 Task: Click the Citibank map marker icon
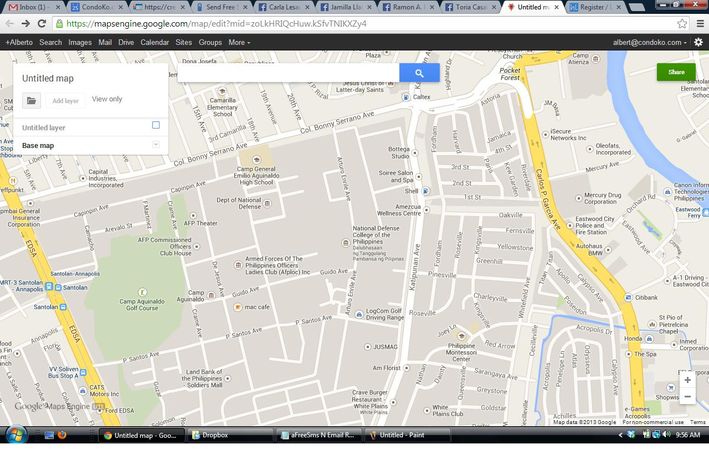(629, 297)
